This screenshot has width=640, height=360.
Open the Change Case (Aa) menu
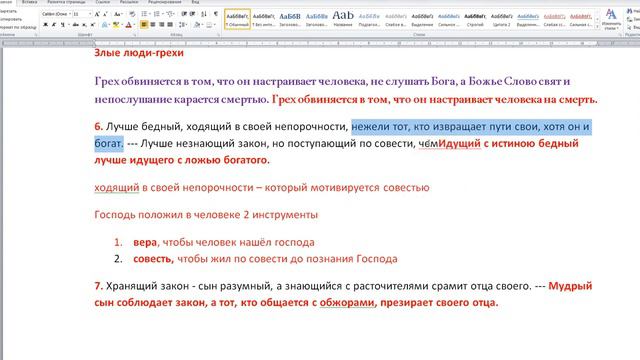(118, 14)
